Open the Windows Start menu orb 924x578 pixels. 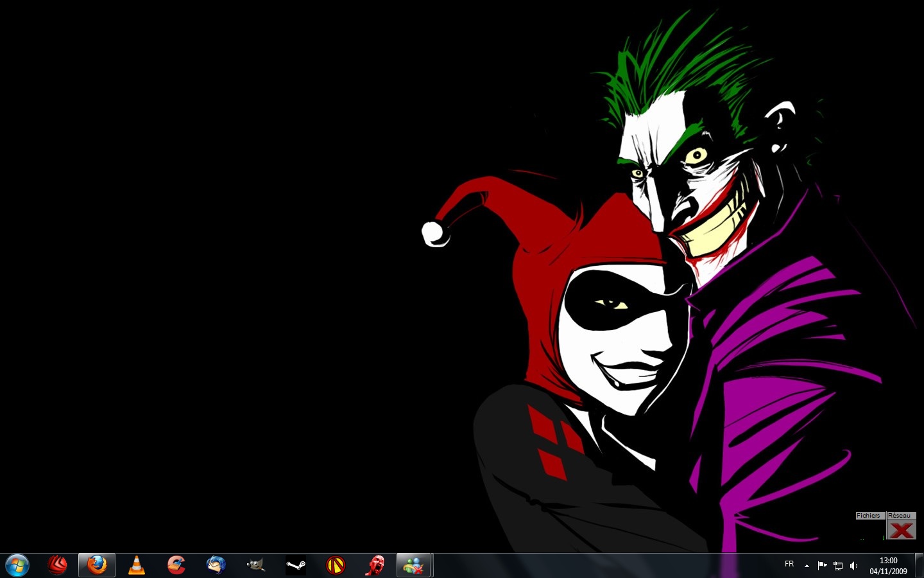point(17,565)
